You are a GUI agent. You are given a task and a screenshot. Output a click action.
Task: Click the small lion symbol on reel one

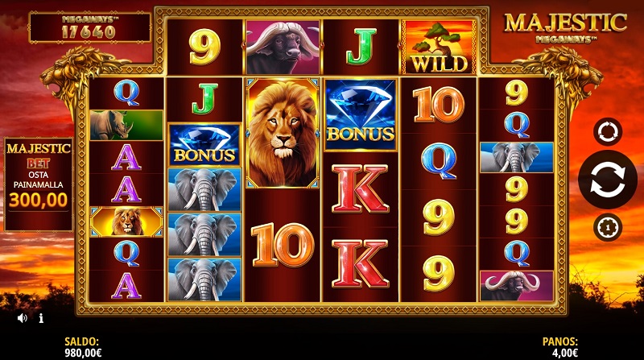click(x=126, y=222)
